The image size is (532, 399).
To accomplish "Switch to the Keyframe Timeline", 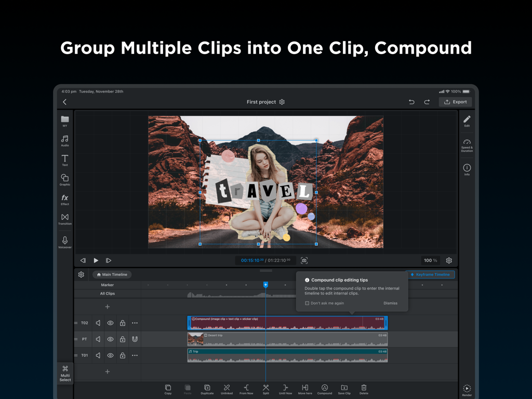I will coord(431,274).
